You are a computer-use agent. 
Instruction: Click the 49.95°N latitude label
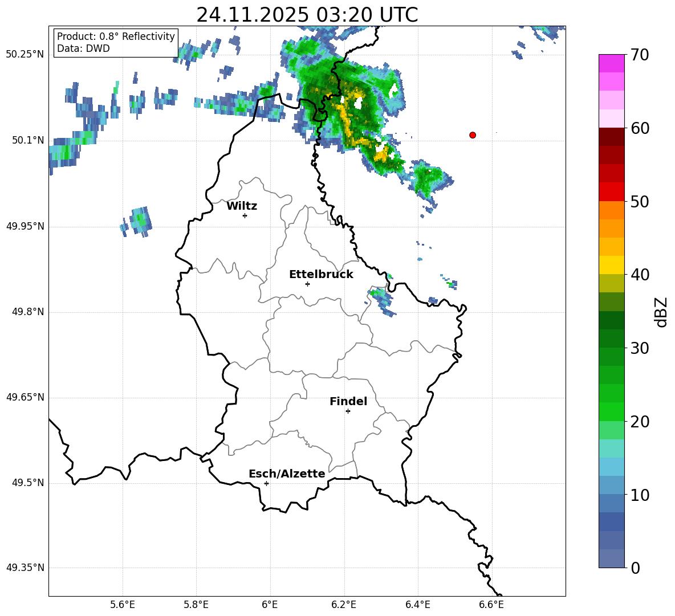pos(25,226)
